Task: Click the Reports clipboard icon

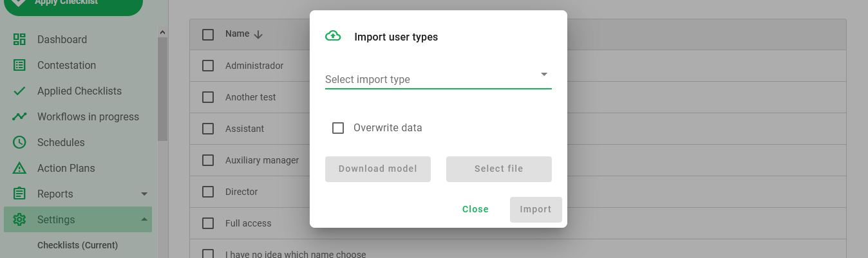Action: [19, 194]
